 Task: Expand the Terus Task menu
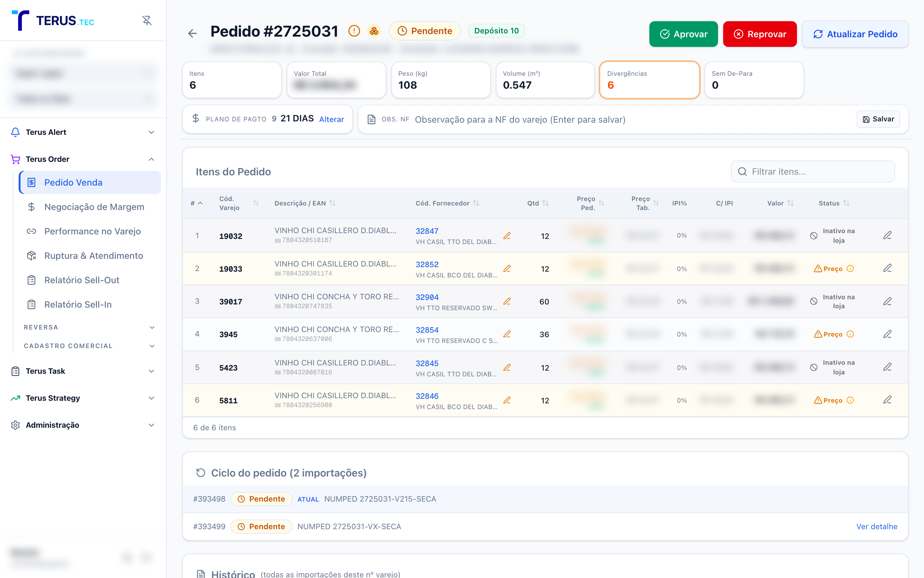click(83, 371)
